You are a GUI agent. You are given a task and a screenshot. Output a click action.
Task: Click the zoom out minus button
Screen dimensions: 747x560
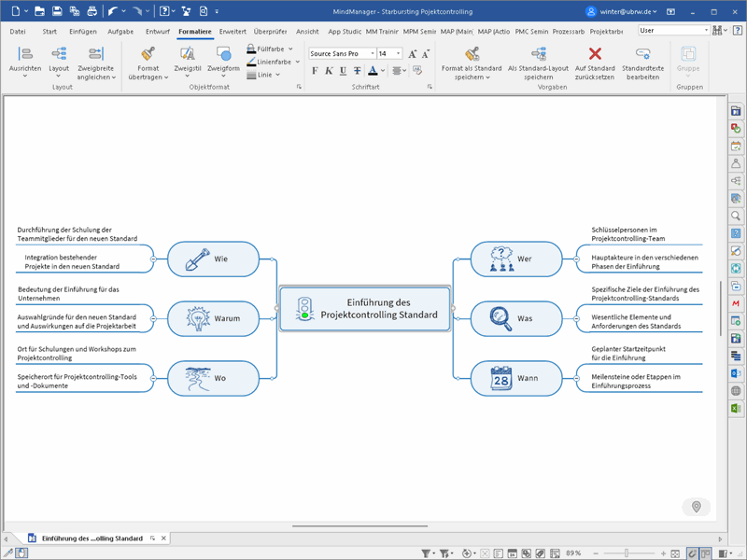click(596, 553)
